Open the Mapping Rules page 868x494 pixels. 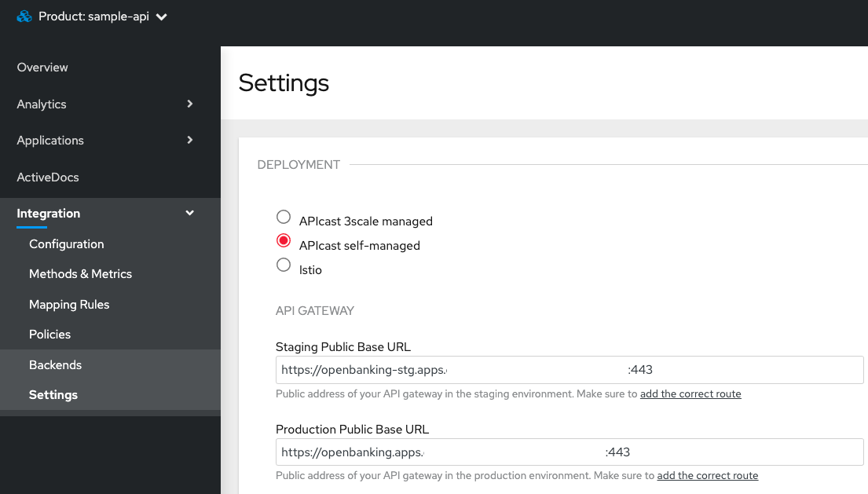(69, 305)
